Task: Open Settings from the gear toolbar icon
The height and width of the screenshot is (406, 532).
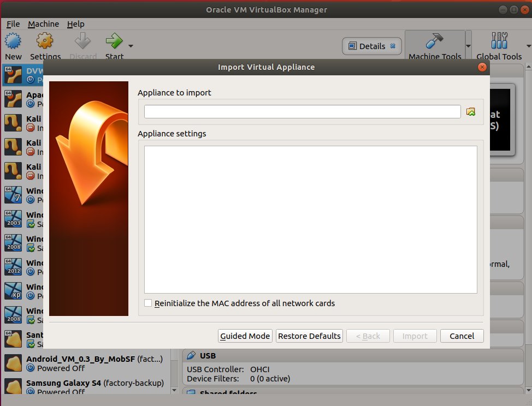Action: (x=45, y=41)
